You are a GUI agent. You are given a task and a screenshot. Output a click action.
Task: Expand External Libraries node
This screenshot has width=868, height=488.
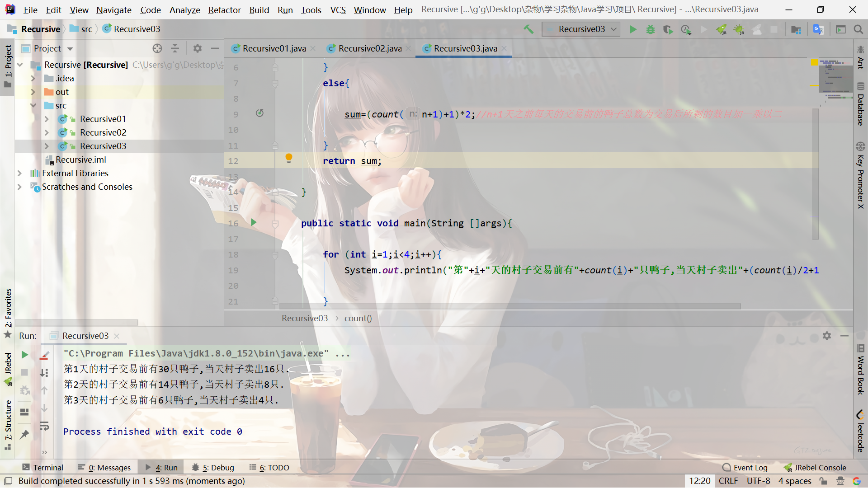[19, 174]
